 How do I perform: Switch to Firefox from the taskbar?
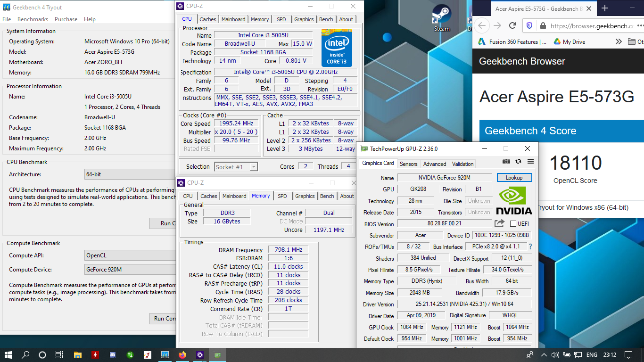(182, 354)
